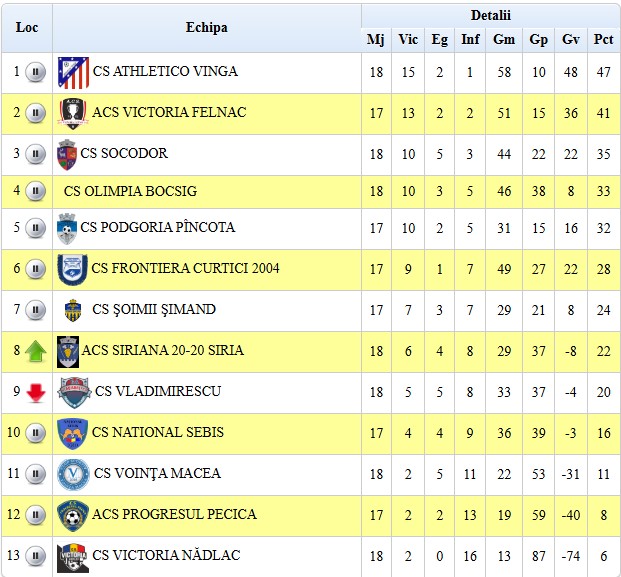Click the ACS Progresul Pecica club crest
The image size is (621, 577).
(x=73, y=515)
